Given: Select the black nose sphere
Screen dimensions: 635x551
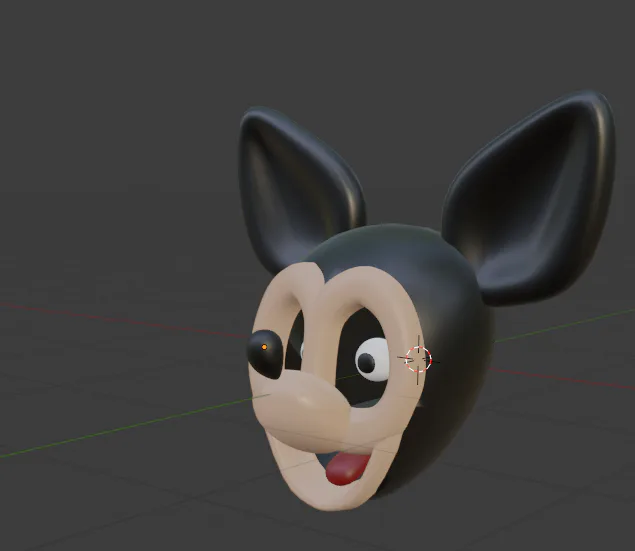Looking at the screenshot, I should pos(264,354).
